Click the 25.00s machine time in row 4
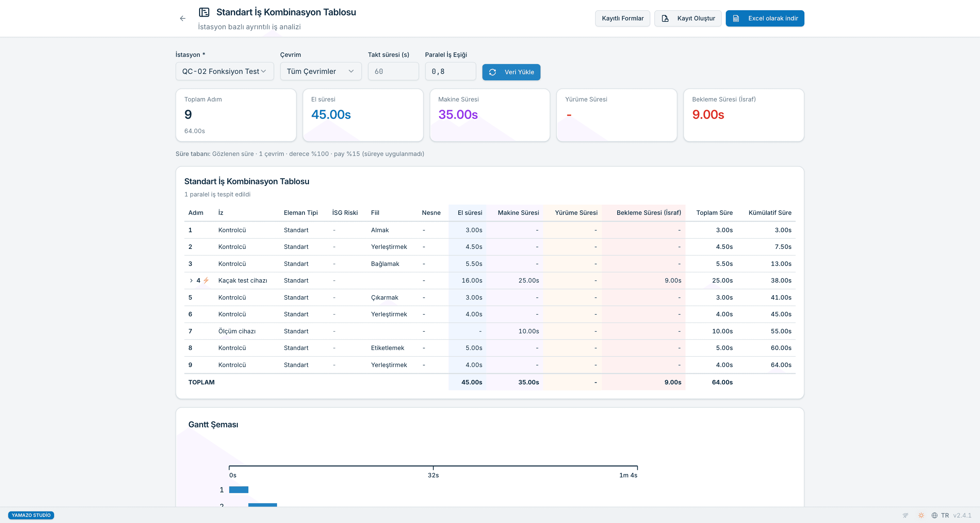The image size is (980, 523). click(528, 281)
